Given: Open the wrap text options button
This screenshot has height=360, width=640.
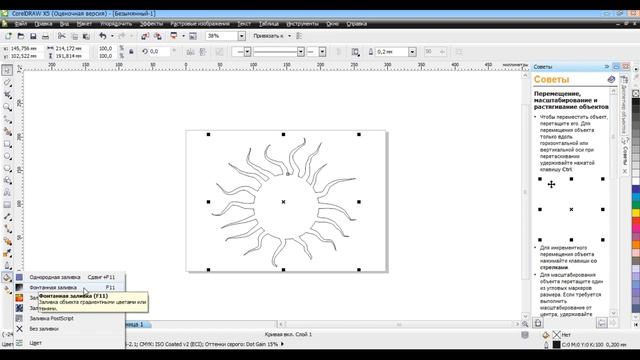Looking at the screenshot, I should [355, 52].
